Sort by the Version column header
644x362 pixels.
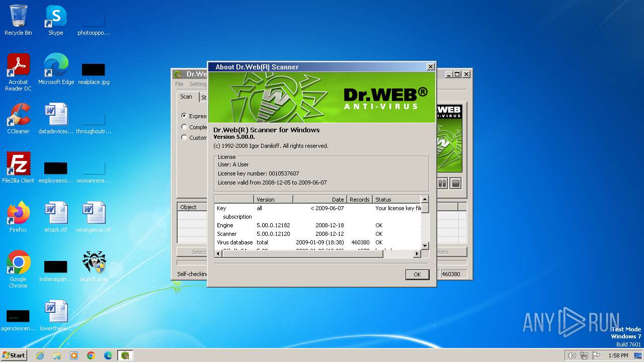point(274,200)
